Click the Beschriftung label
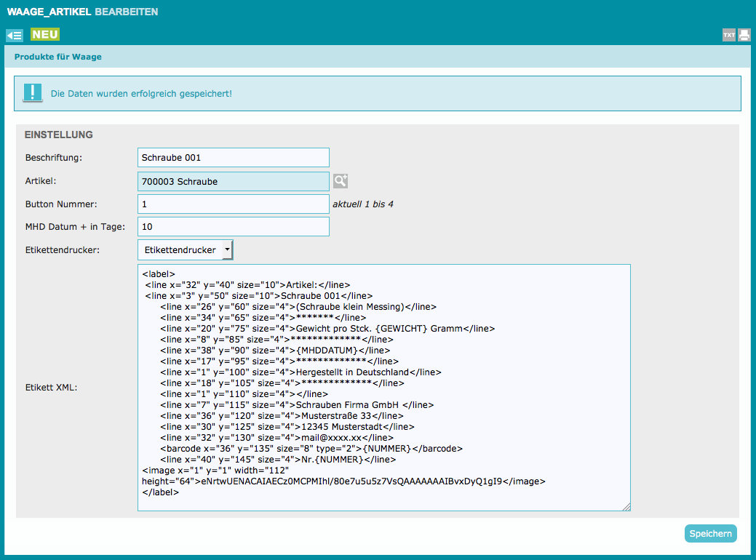This screenshot has height=560, width=756. pyautogui.click(x=54, y=158)
